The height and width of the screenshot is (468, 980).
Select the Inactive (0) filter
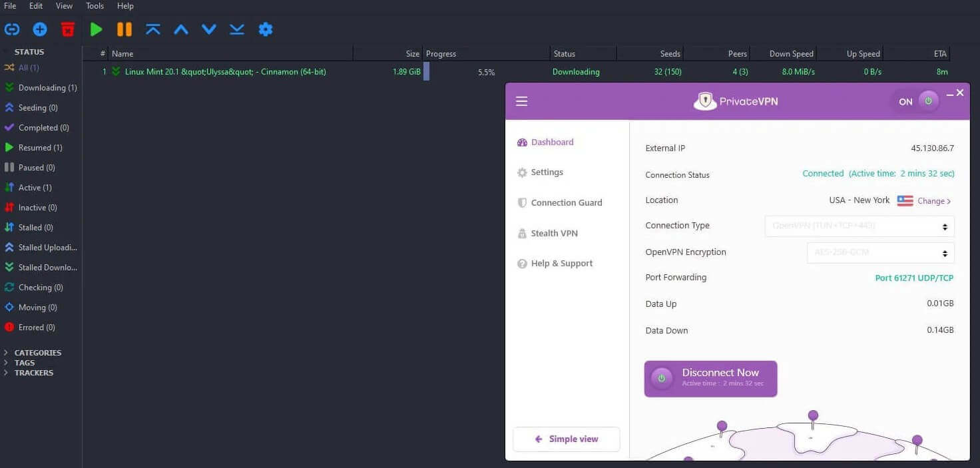[31, 208]
